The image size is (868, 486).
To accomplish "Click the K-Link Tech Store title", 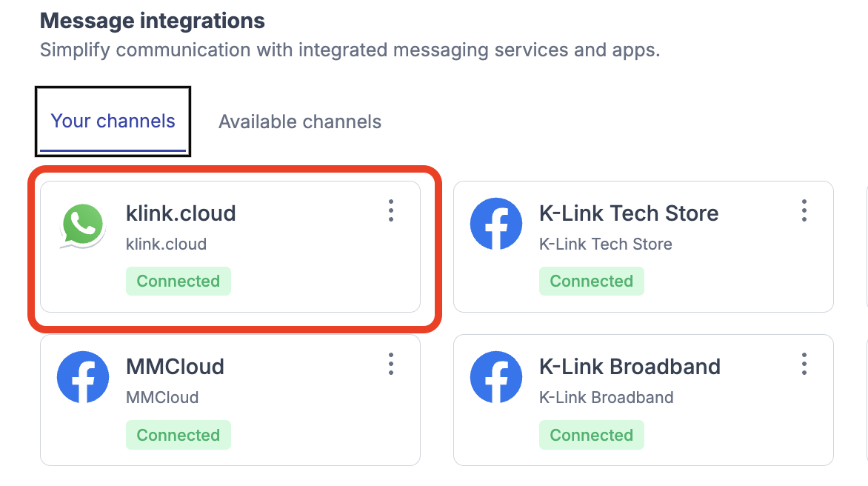I will click(x=629, y=213).
